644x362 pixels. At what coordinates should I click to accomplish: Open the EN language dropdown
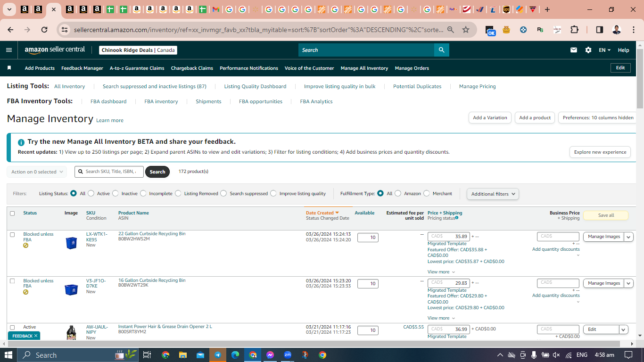[x=605, y=50]
